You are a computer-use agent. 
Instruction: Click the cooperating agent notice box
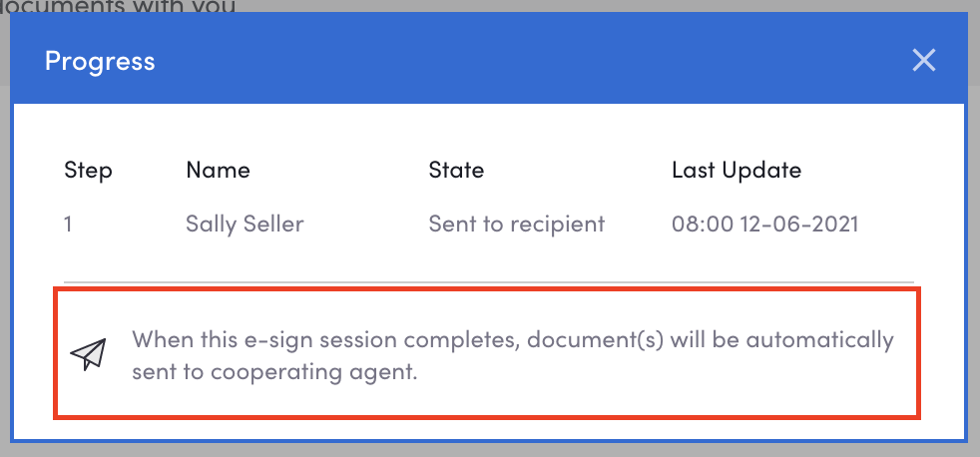[x=487, y=353]
